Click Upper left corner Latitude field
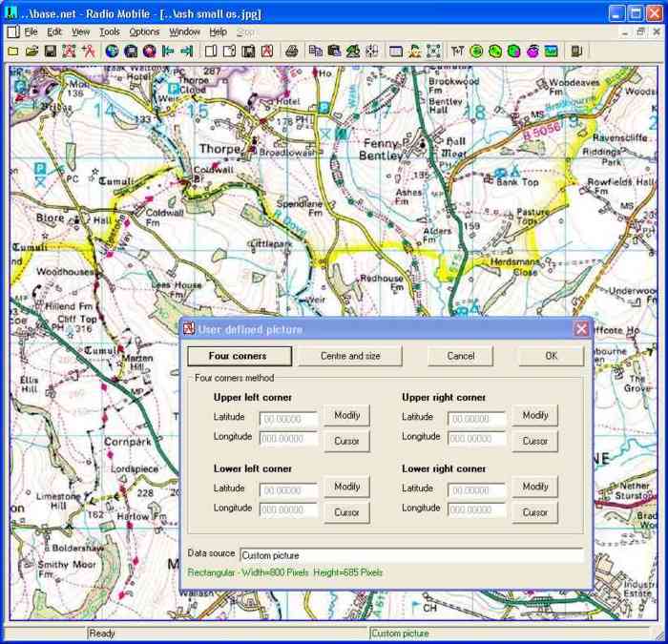Screen dimensions: 668x644 [289, 419]
